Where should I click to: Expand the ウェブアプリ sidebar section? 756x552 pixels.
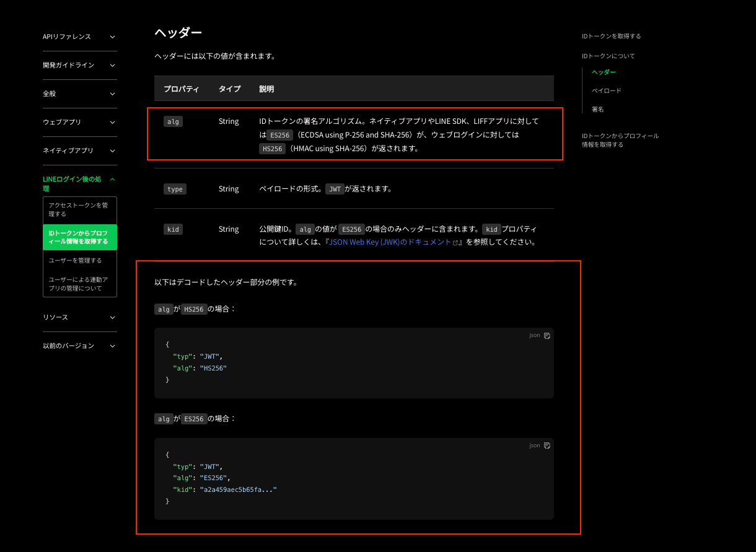click(79, 122)
